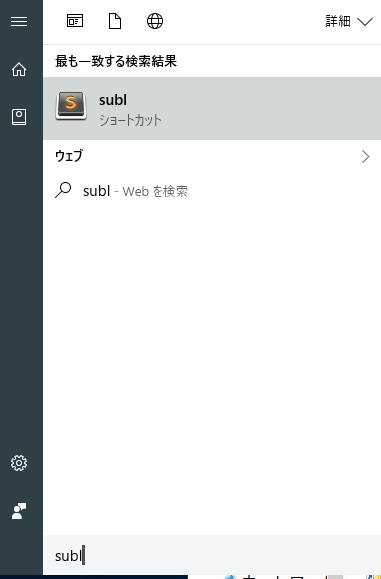Select the subl shortcut best match result
The width and height of the screenshot is (381, 579).
[x=212, y=109]
